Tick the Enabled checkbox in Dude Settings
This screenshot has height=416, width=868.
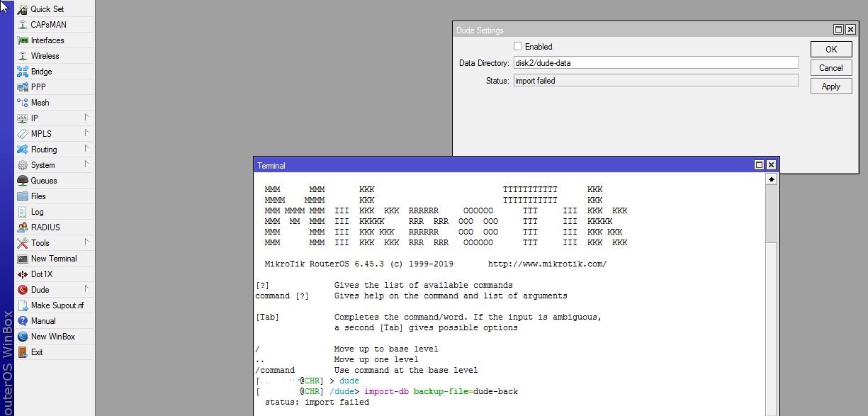[x=518, y=46]
